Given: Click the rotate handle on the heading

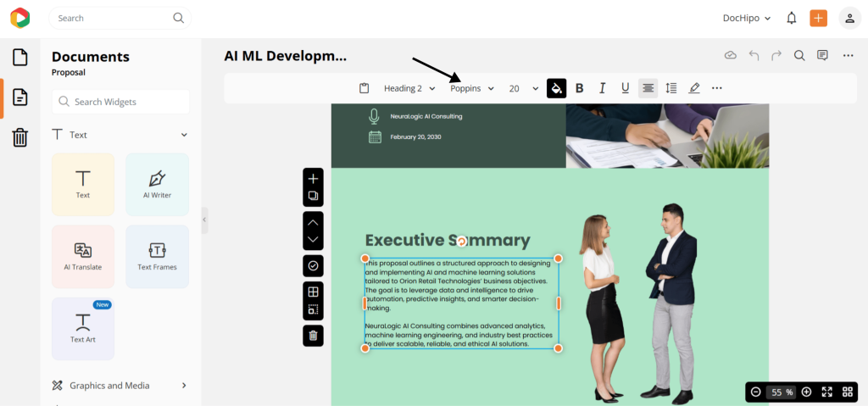Looking at the screenshot, I should [x=462, y=241].
